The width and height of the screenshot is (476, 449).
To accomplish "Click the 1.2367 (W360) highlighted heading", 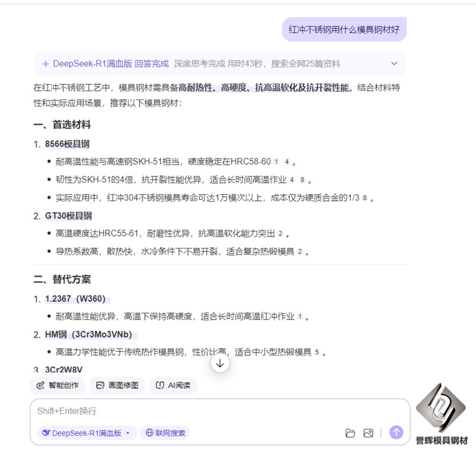I will 75,299.
